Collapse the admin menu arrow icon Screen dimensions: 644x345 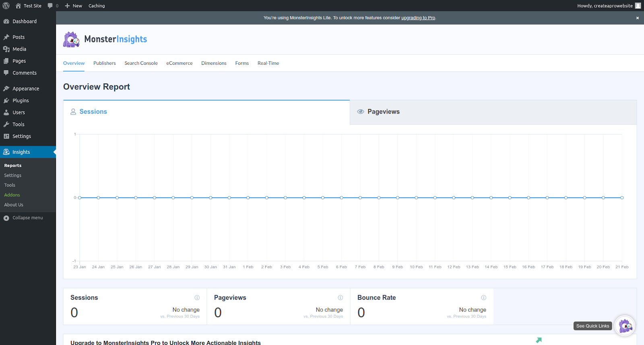[x=6, y=218]
